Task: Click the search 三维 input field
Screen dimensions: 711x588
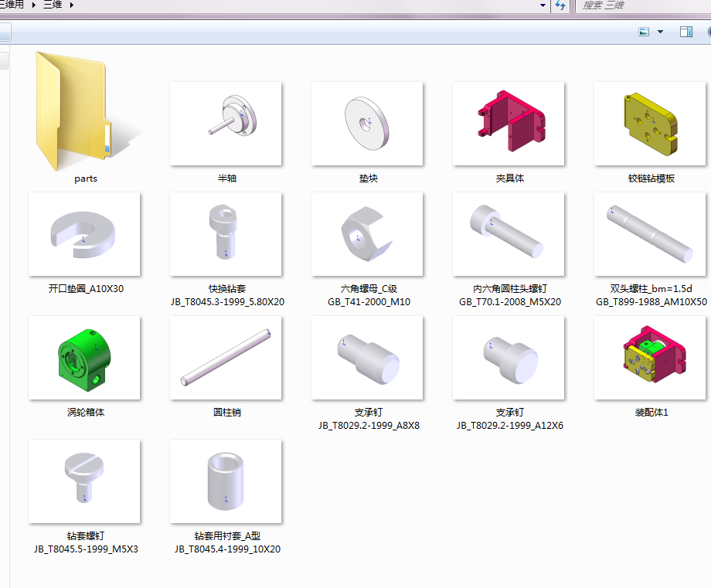Action: point(643,5)
